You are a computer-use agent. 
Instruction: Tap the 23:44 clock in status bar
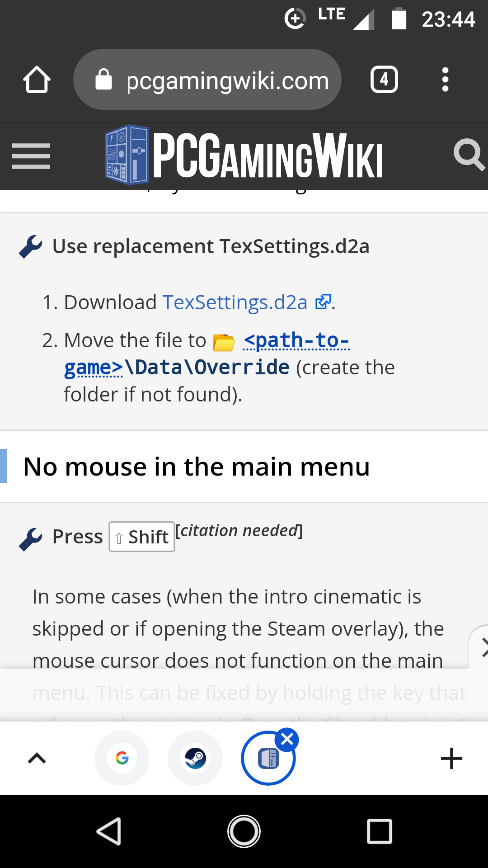pyautogui.click(x=448, y=19)
